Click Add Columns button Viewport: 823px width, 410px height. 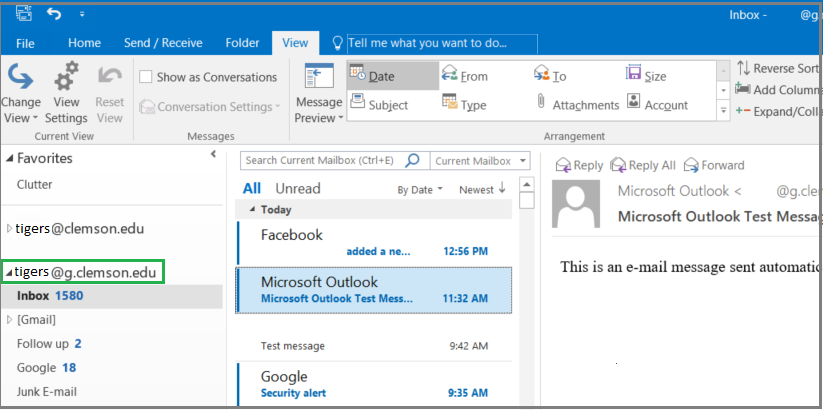pyautogui.click(x=779, y=90)
